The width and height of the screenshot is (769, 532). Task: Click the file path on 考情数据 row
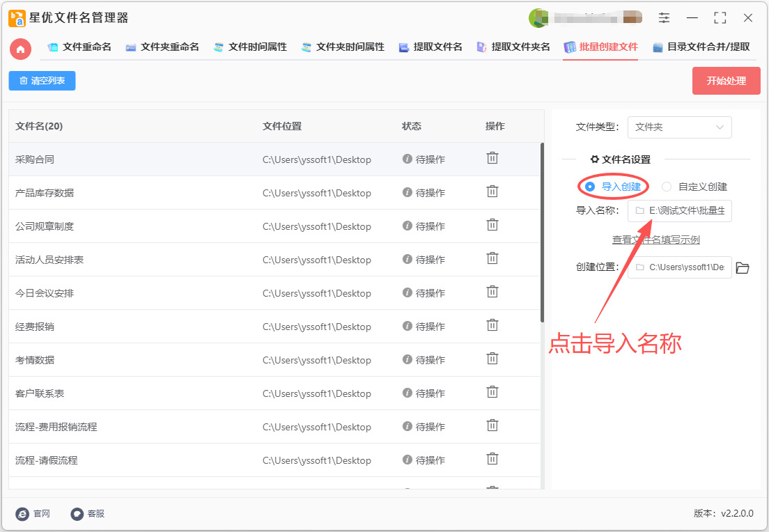pos(317,360)
